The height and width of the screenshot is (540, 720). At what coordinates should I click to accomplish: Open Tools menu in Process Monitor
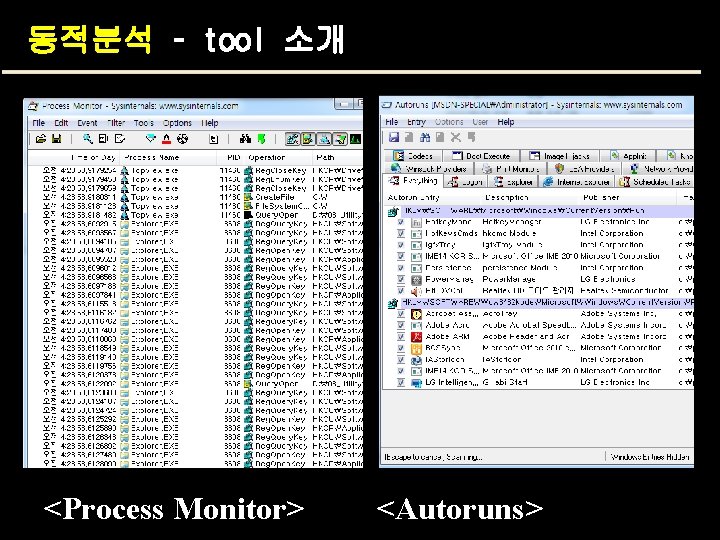pyautogui.click(x=144, y=123)
